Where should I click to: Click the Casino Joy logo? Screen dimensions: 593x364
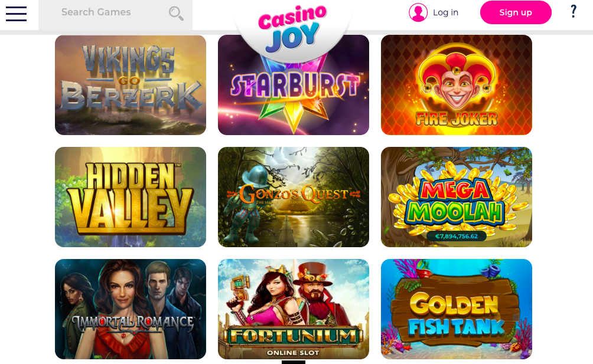coord(292,28)
